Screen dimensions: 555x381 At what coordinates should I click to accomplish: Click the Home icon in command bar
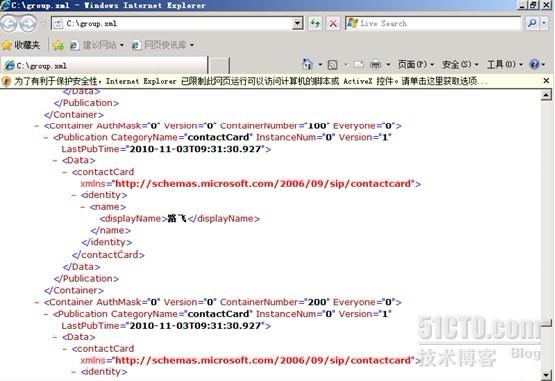pyautogui.click(x=307, y=64)
